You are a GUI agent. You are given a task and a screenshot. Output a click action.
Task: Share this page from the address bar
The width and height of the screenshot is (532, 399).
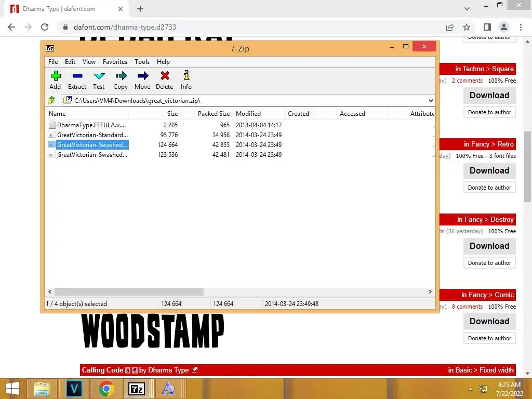450,27
